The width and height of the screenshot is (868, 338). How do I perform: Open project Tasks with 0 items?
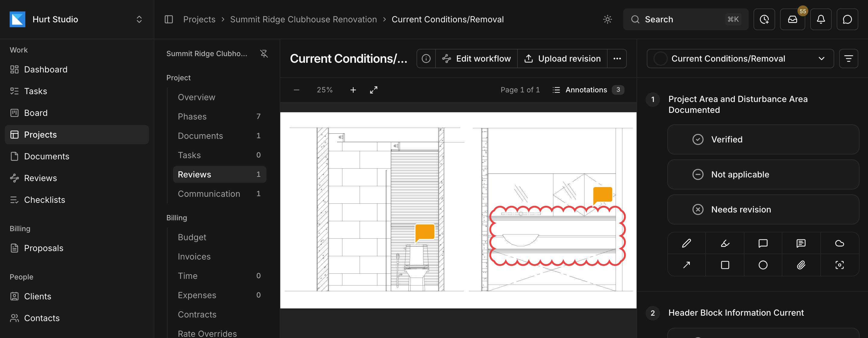[219, 155]
